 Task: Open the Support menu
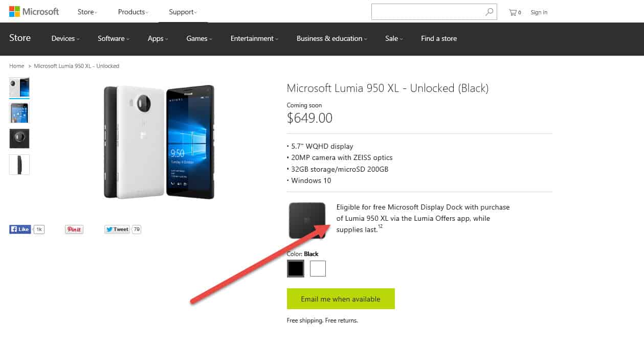pos(183,12)
